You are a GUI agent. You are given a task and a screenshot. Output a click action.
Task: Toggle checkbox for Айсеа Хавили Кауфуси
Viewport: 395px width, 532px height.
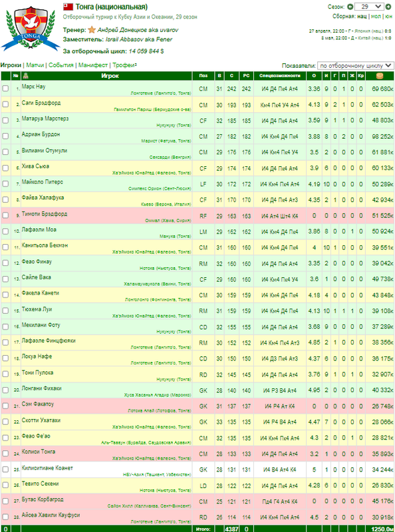[5, 517]
